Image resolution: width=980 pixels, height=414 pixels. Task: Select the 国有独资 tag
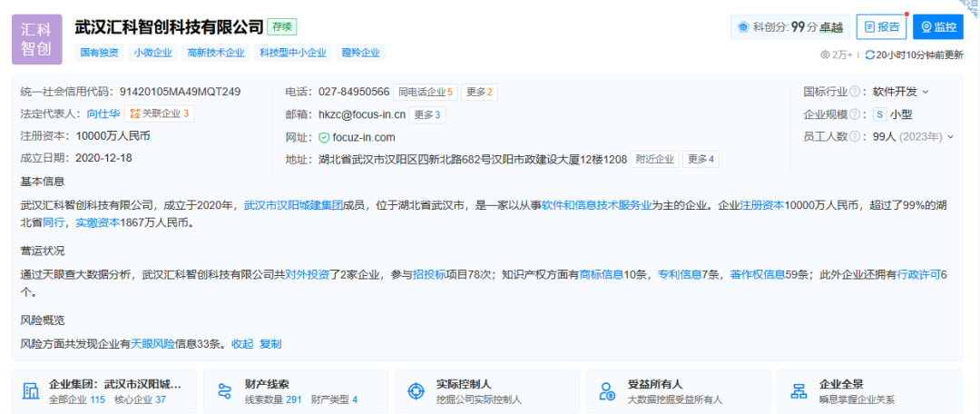100,54
